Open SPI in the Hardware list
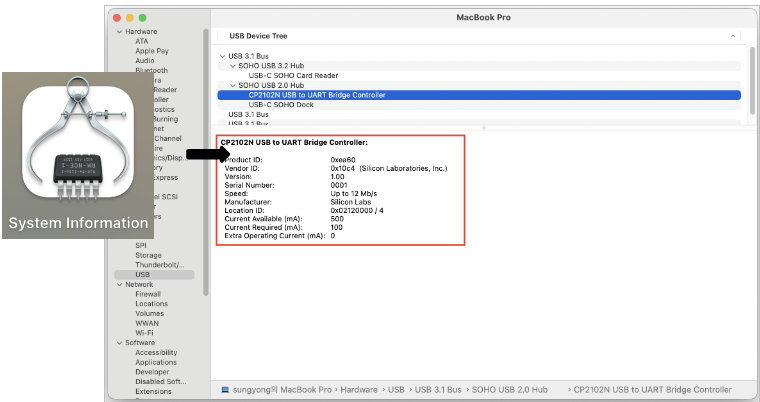 tap(141, 245)
